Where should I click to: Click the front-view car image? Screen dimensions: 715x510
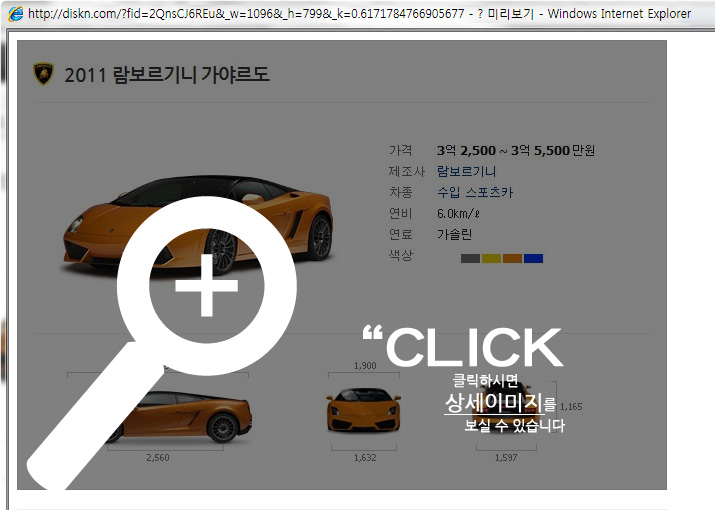(x=363, y=409)
